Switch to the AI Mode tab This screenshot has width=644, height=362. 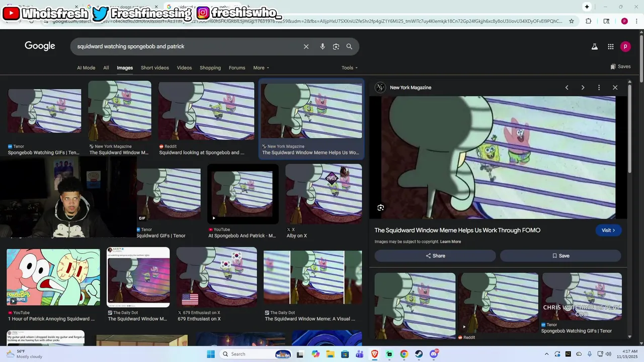tap(86, 68)
